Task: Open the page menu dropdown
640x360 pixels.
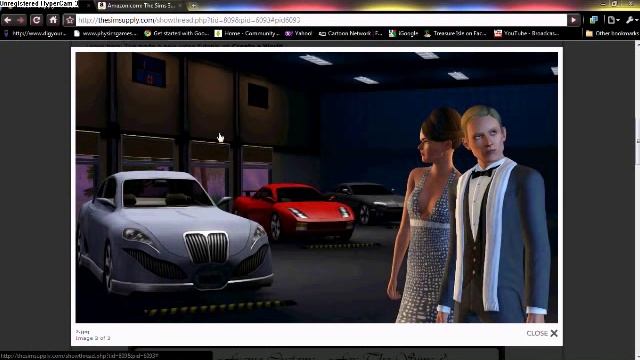Action: [x=613, y=20]
